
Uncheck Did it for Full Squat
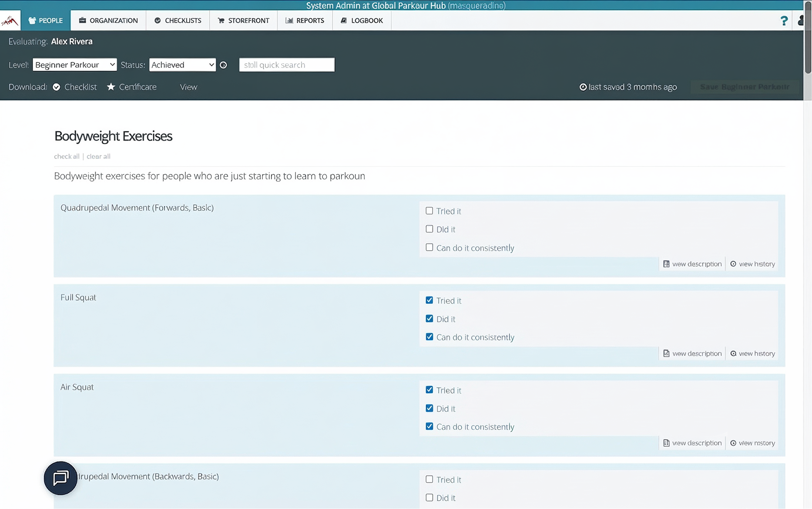coord(429,319)
